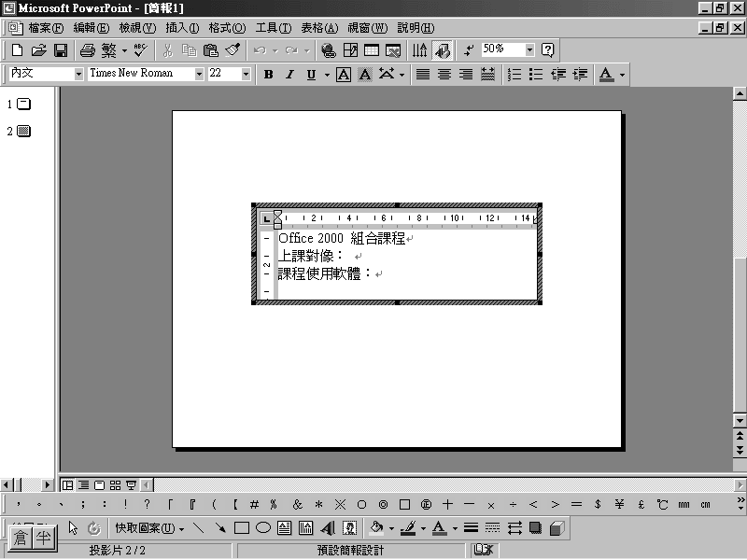Open the 檔案(F) menu

point(46,28)
